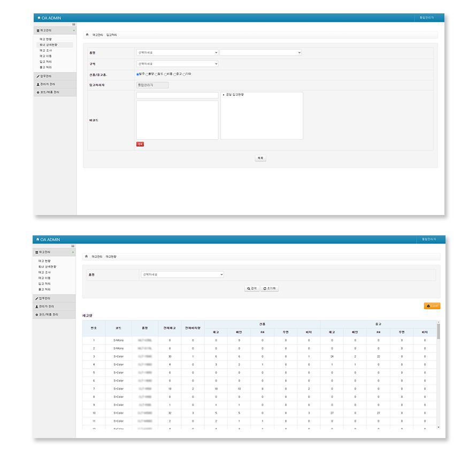Click the sidebar collapse icon on 입고처리 page
The height and width of the screenshot is (460, 476).
(x=74, y=25)
